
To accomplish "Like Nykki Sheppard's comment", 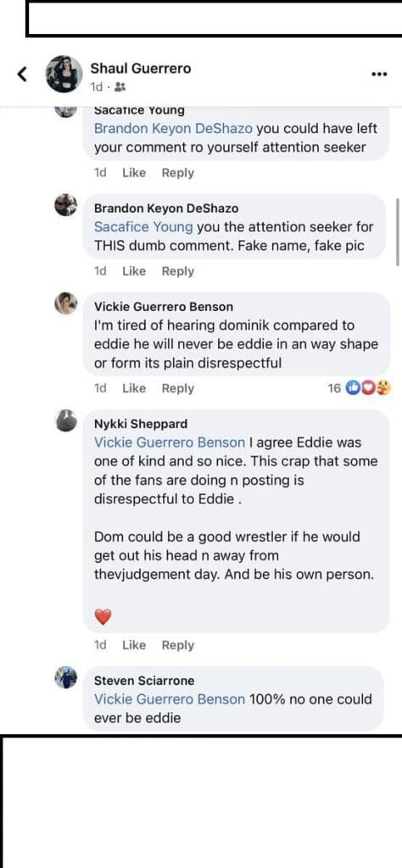I will [133, 645].
